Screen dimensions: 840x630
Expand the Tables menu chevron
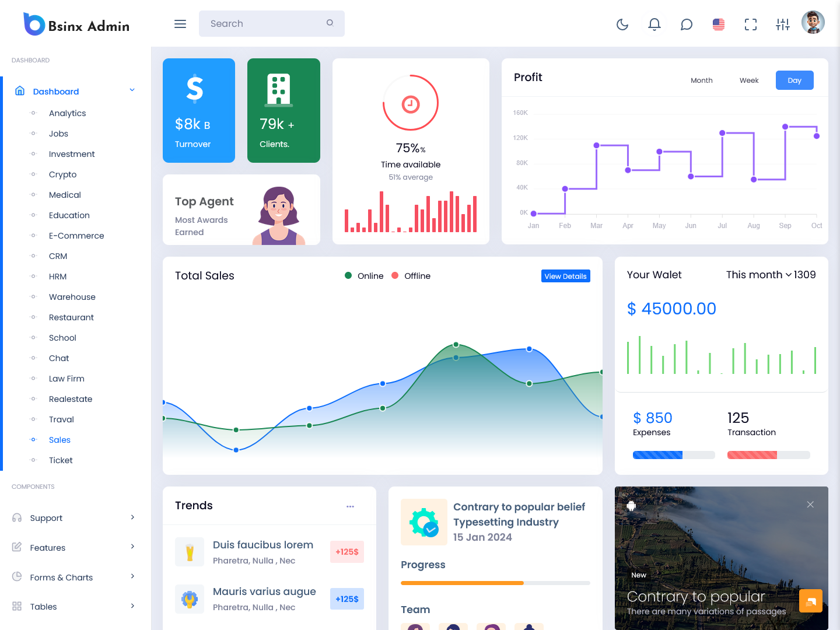click(x=132, y=606)
